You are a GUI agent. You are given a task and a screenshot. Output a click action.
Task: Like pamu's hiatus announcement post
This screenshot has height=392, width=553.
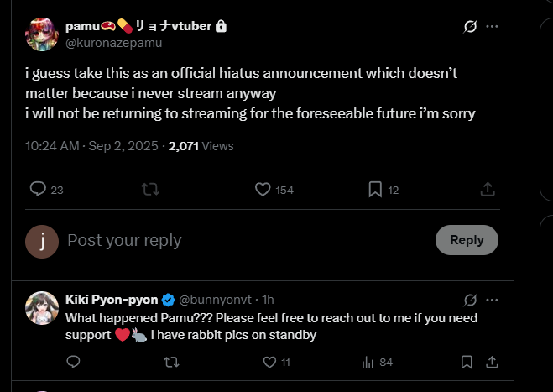point(263,190)
